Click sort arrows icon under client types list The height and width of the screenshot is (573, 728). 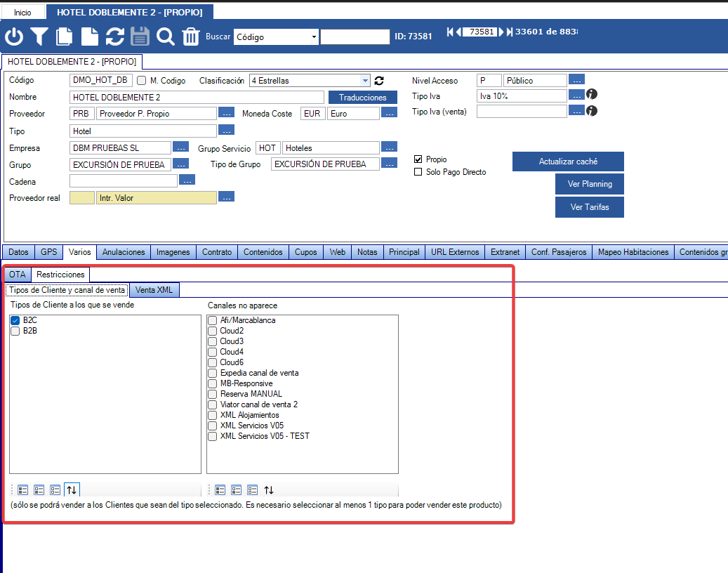[x=72, y=489]
